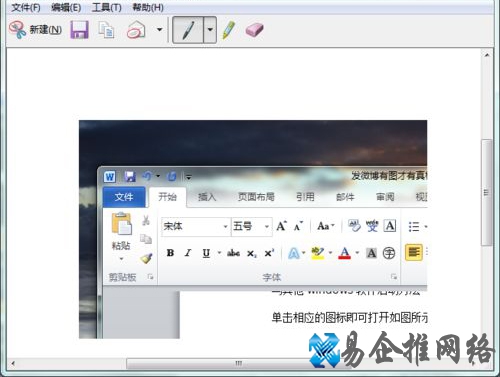Toggle abc Strikethrough formatting
This screenshot has width=500, height=377.
[x=233, y=253]
